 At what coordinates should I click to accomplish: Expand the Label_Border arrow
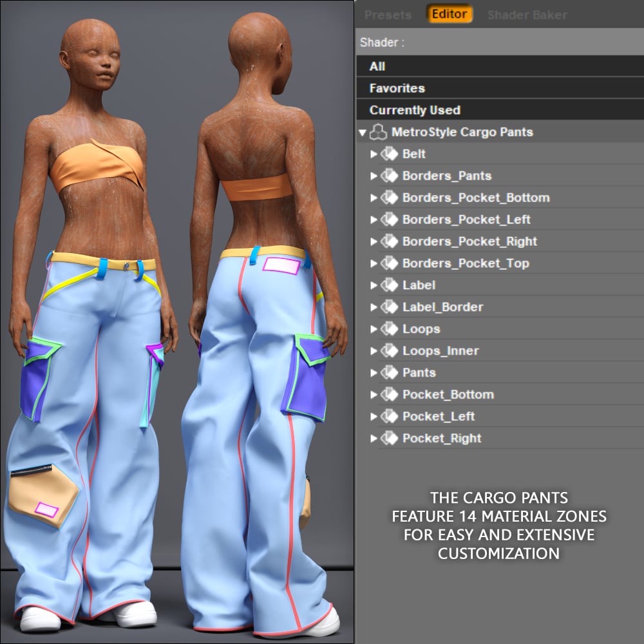(x=374, y=307)
